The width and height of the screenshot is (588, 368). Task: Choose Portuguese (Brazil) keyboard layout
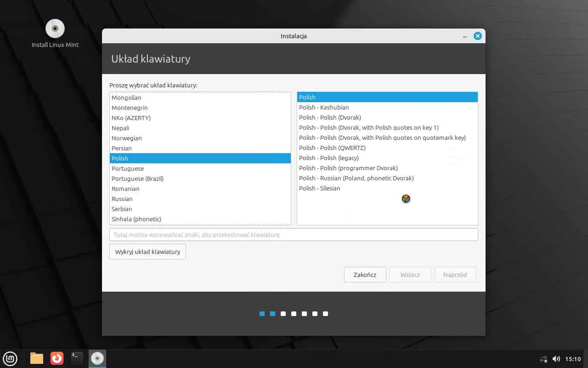click(200, 178)
